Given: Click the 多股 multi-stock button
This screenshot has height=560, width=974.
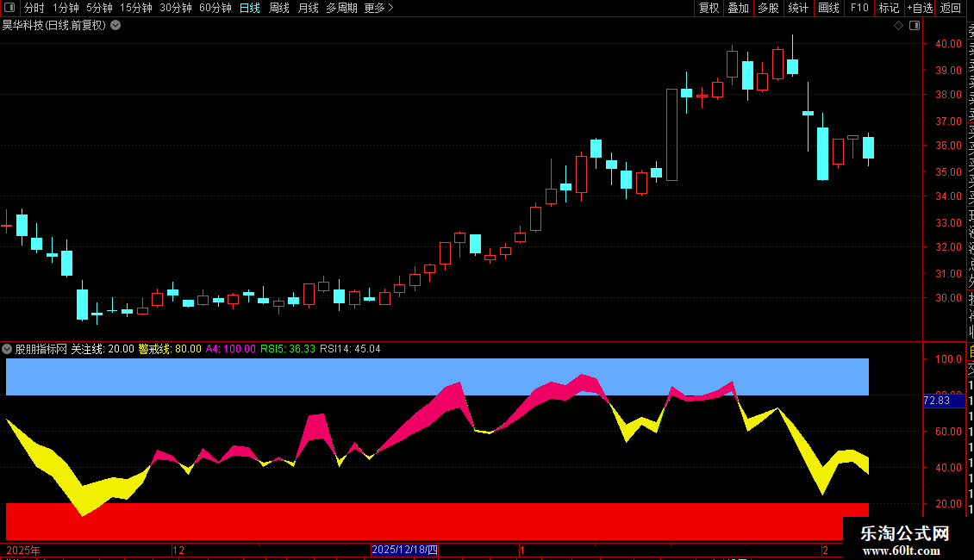Looking at the screenshot, I should [768, 8].
